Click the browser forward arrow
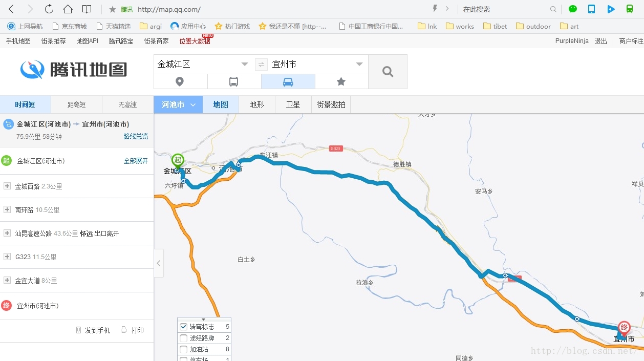Screen dimensions: 644x361 tap(30, 9)
